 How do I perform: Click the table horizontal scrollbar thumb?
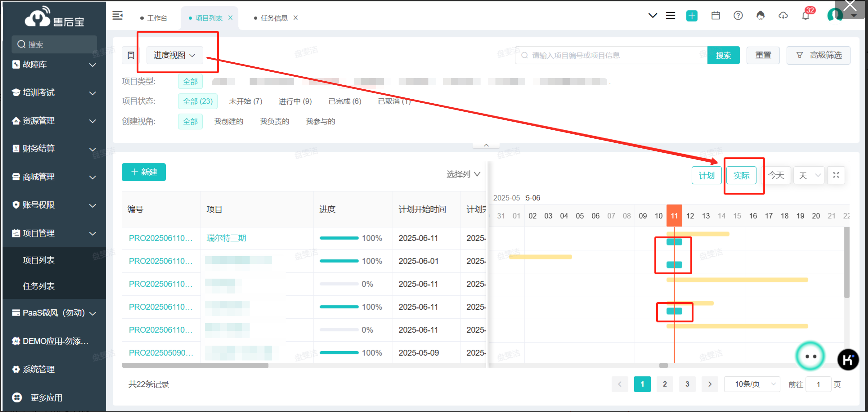tap(195, 365)
